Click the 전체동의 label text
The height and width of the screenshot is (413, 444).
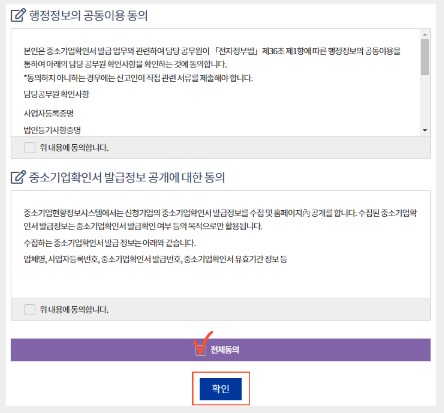click(x=225, y=350)
